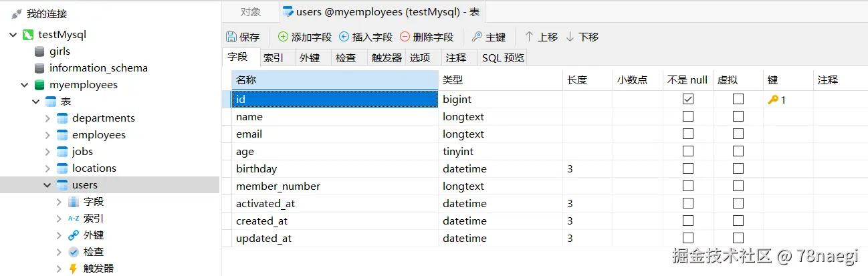Select the users @myemployees table tab
Screen dimensions: 868x276
click(x=381, y=12)
